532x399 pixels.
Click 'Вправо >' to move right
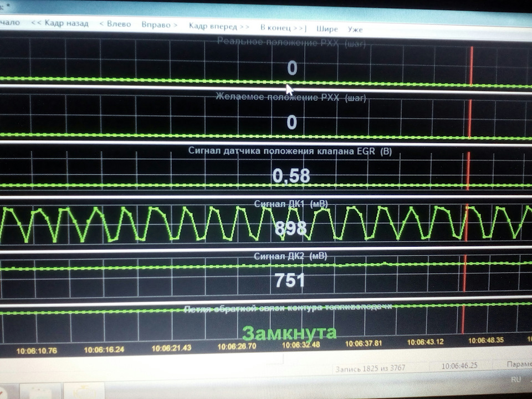(x=160, y=25)
